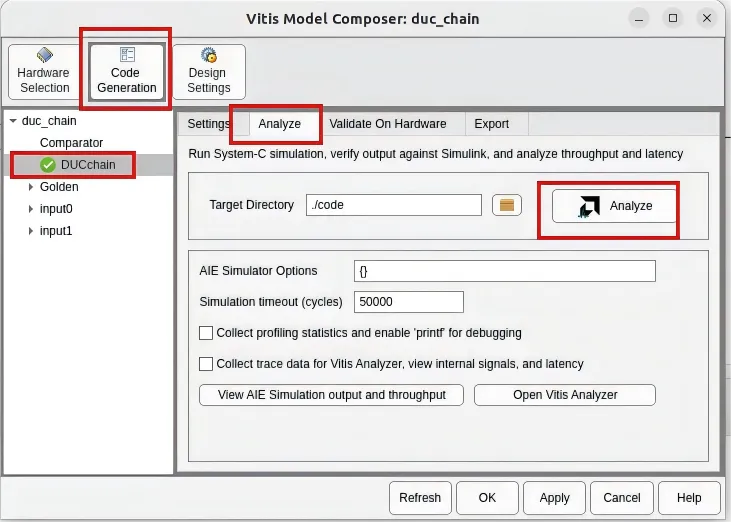
Task: Click the green checkmark icon beside DUCchain
Action: [x=48, y=165]
